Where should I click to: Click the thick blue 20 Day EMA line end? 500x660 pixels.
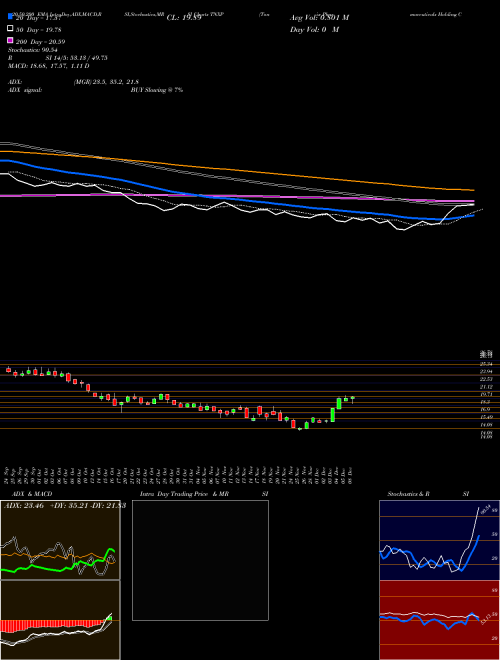472,215
